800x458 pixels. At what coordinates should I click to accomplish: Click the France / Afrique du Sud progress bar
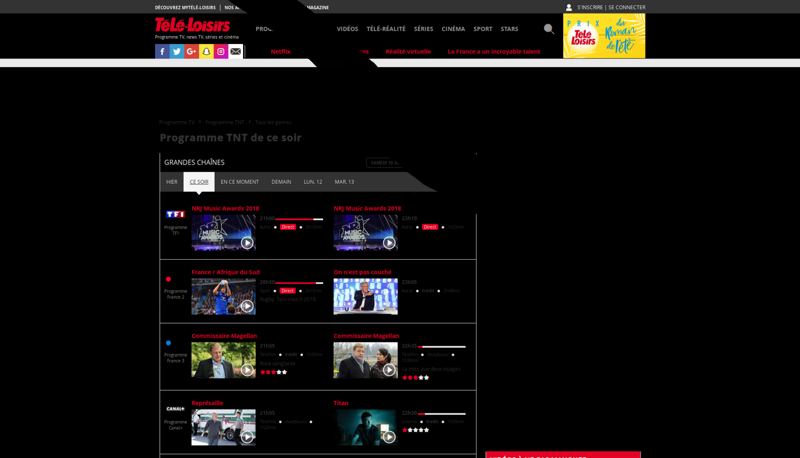tap(299, 283)
